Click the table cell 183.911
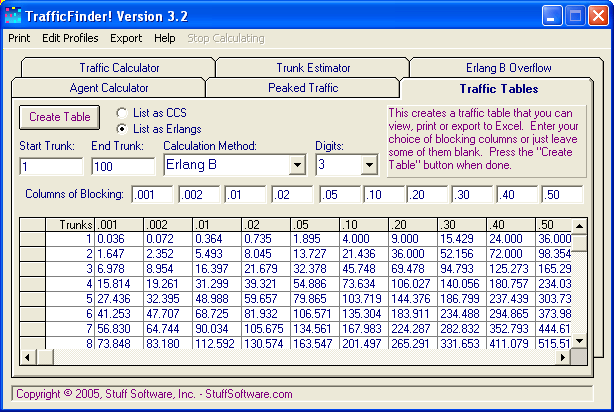Viewport: 614px width, 412px height. [413, 314]
